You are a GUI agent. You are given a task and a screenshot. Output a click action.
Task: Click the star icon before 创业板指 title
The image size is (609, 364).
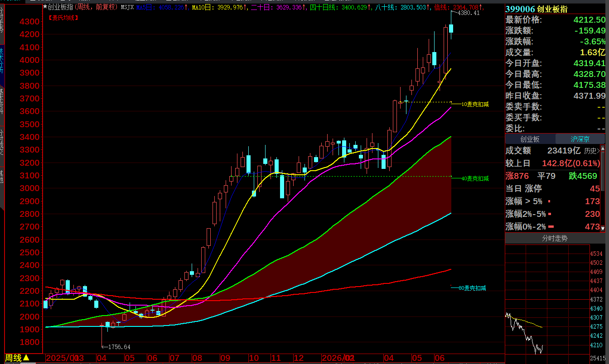(x=44, y=7)
